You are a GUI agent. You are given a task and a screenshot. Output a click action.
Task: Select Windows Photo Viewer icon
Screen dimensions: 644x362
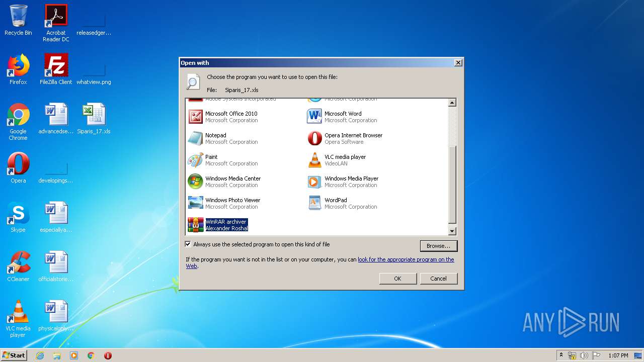point(195,203)
